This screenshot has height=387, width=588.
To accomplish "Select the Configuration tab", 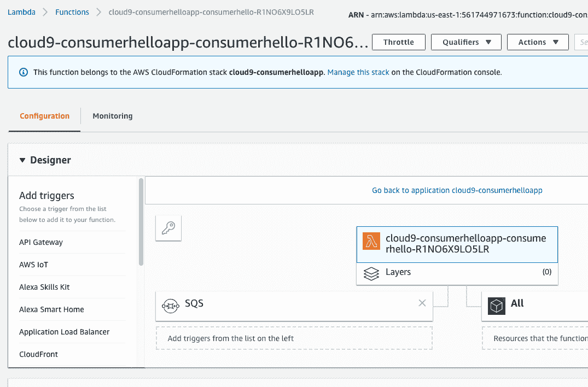I will coord(45,116).
